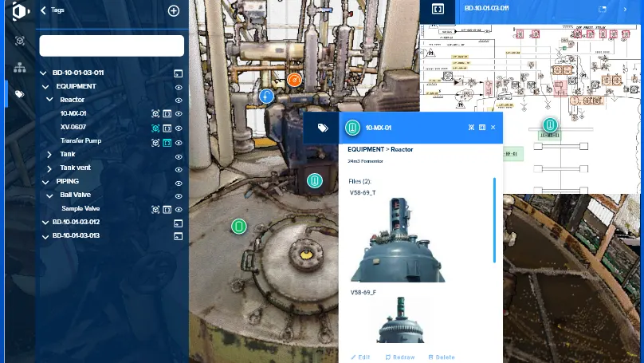Open drawing icon for BD-10-01-03-012
Image resolution: width=644 pixels, height=363 pixels.
click(179, 223)
